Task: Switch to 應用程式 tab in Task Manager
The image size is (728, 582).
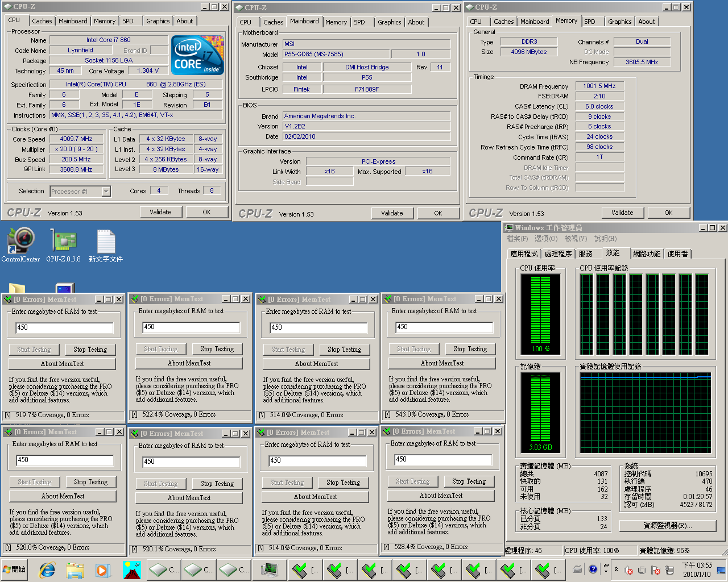Action: click(x=524, y=254)
